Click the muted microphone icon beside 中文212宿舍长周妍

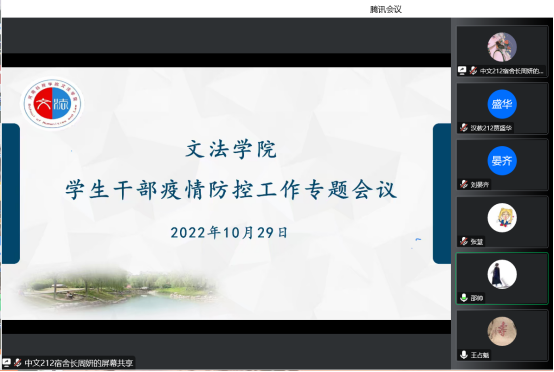click(473, 71)
